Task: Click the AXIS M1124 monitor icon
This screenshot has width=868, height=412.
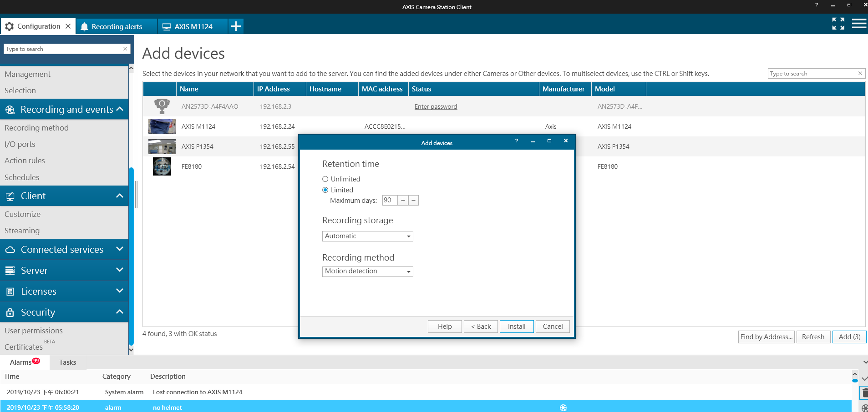Action: (x=167, y=27)
